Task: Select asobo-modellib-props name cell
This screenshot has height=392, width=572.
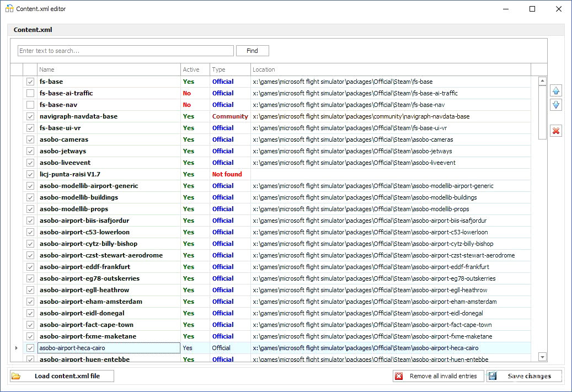Action: point(109,209)
